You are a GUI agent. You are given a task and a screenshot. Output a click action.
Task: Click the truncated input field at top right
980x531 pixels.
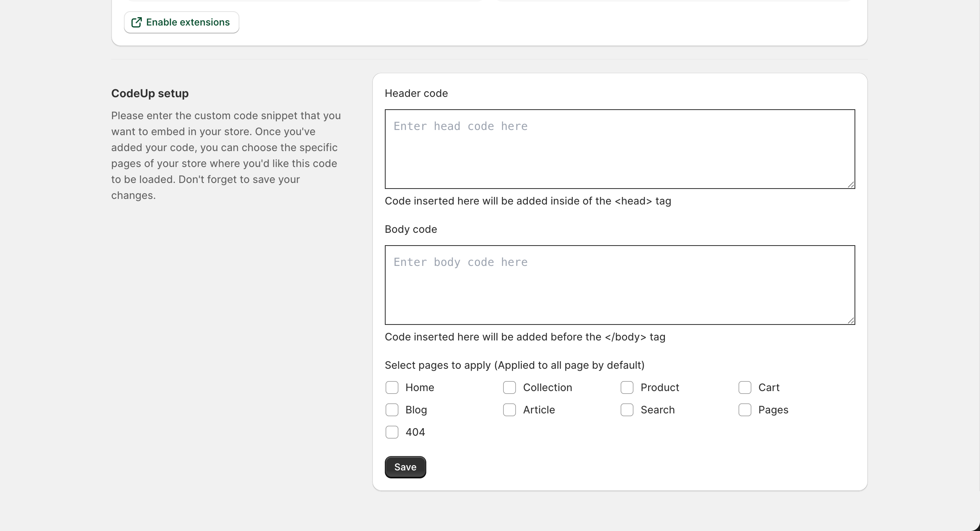(675, 1)
